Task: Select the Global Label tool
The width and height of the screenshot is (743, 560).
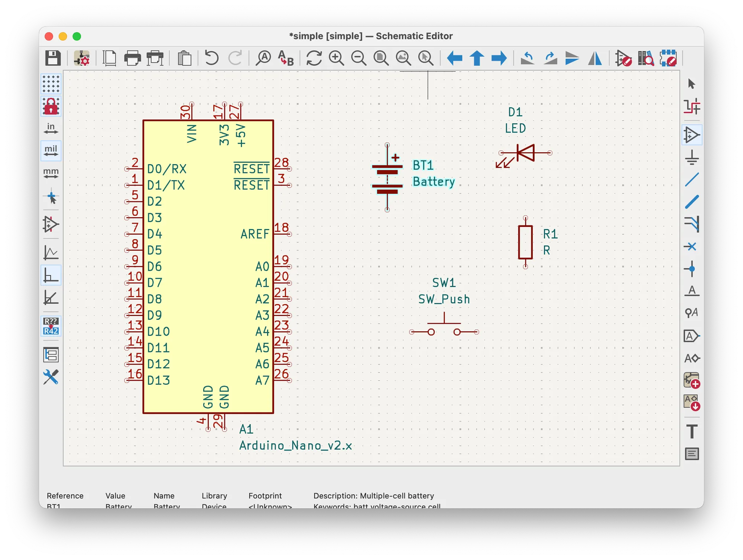Action: click(x=692, y=336)
